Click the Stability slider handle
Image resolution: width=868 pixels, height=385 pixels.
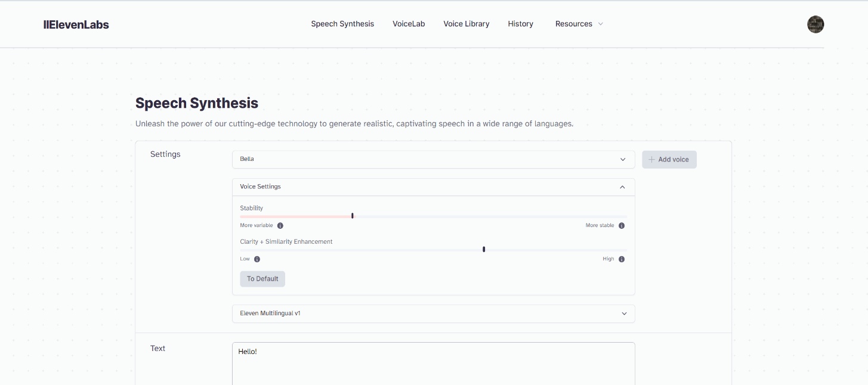[353, 216]
